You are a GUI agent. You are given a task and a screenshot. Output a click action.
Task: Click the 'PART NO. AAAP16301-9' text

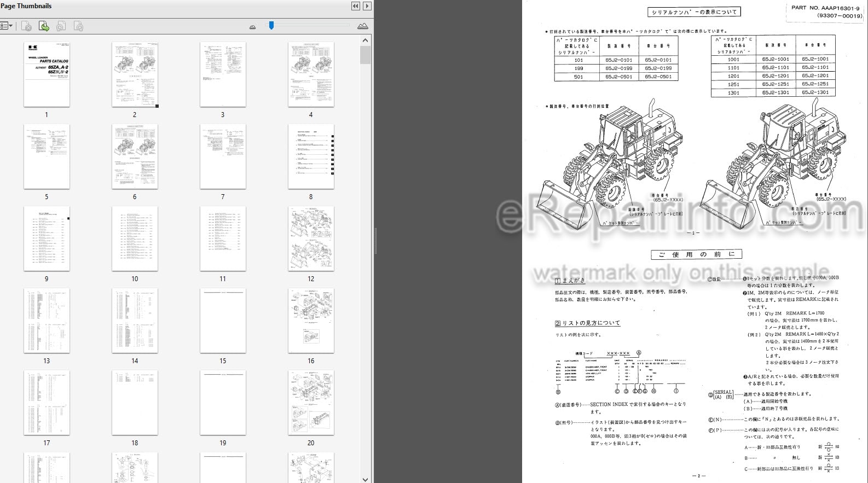(825, 8)
